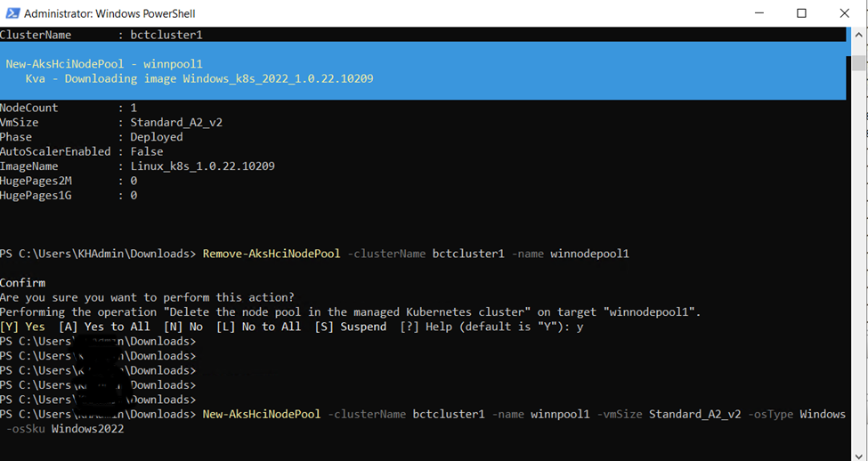Click the 'Confirm' heading line
Image resolution: width=868 pixels, height=461 pixels.
[x=22, y=283]
